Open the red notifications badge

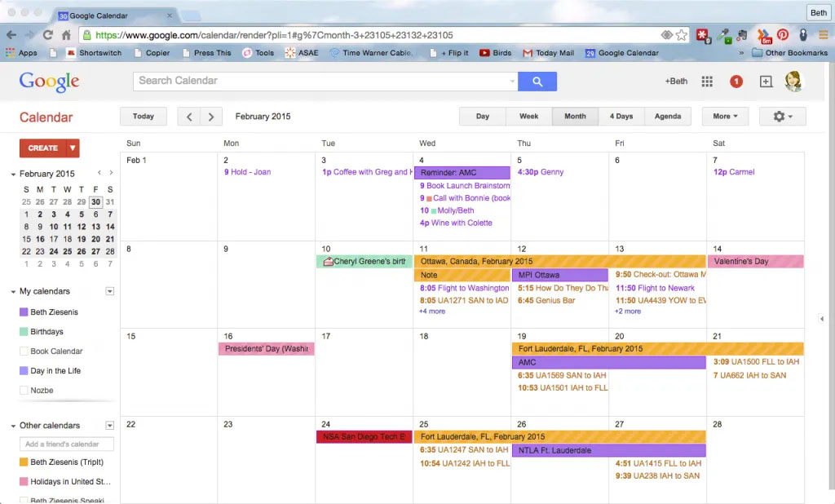[736, 82]
